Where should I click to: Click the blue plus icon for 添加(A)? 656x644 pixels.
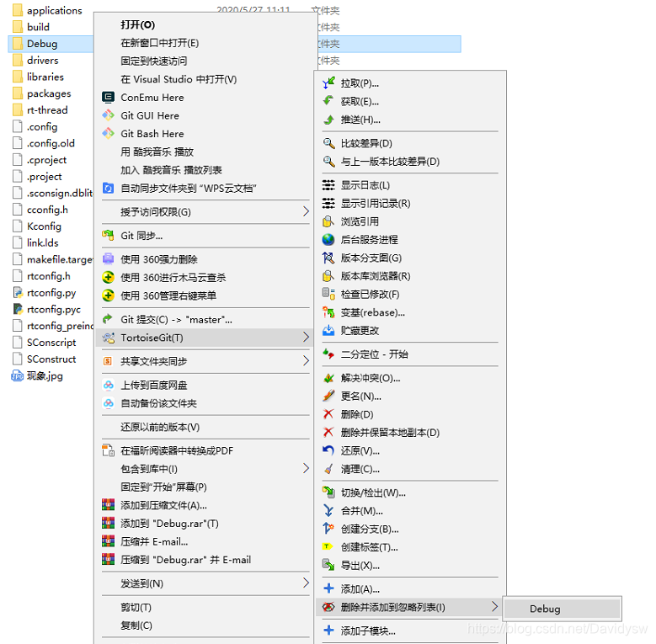[x=328, y=588]
